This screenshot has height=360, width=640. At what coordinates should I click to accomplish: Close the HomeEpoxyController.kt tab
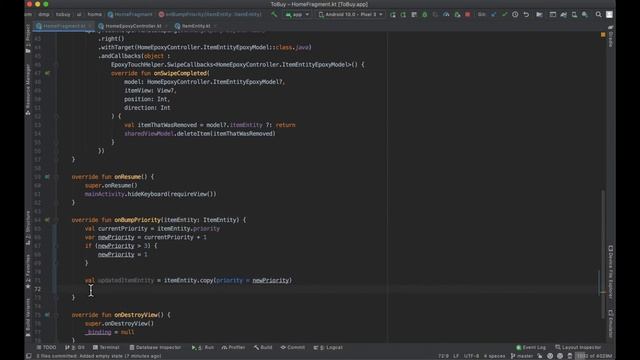point(167,26)
